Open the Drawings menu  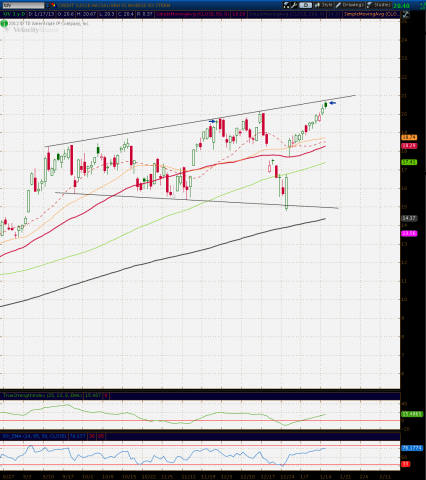point(350,5)
